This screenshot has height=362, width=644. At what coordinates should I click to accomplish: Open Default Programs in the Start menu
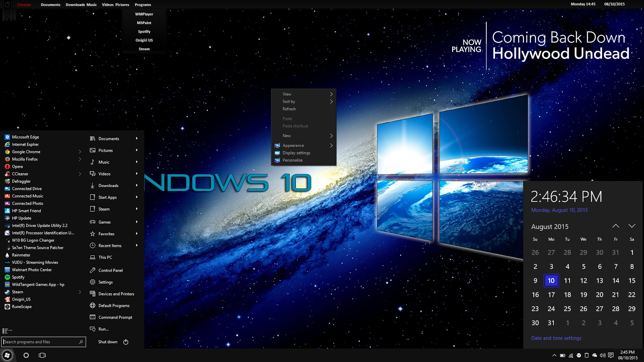click(110, 306)
